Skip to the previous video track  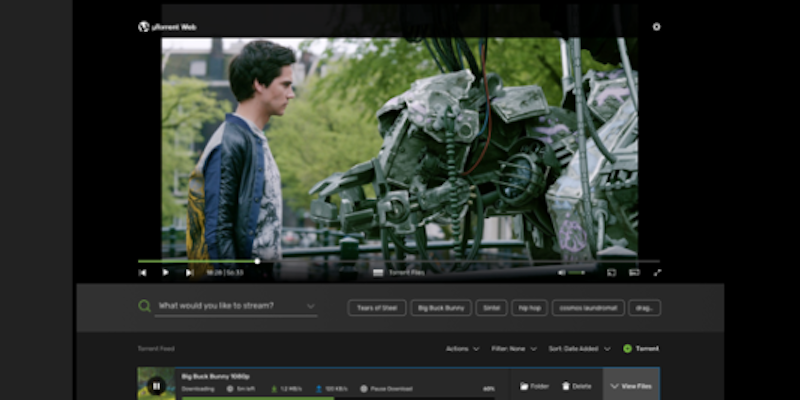click(142, 272)
